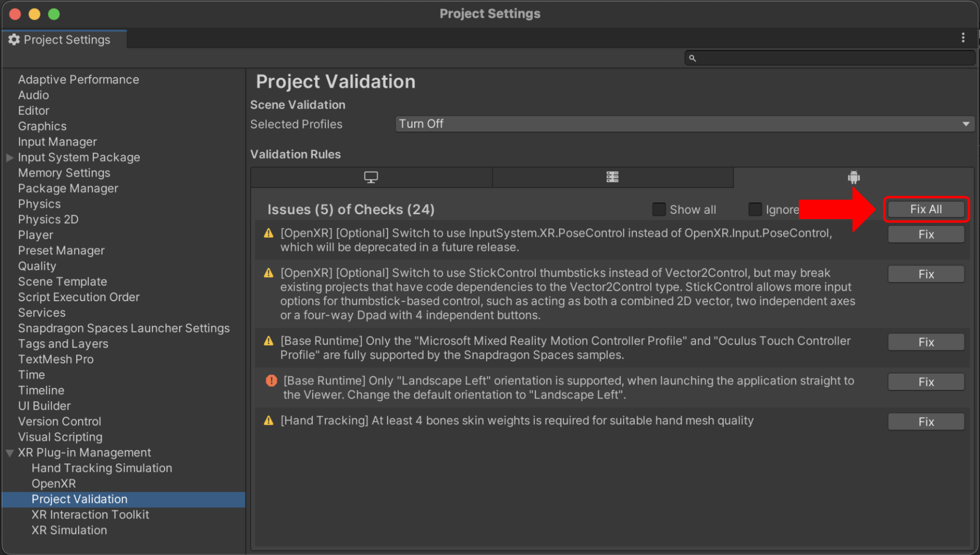This screenshot has height=555, width=980.
Task: Click the gear icon on Project Settings tab
Action: [14, 40]
